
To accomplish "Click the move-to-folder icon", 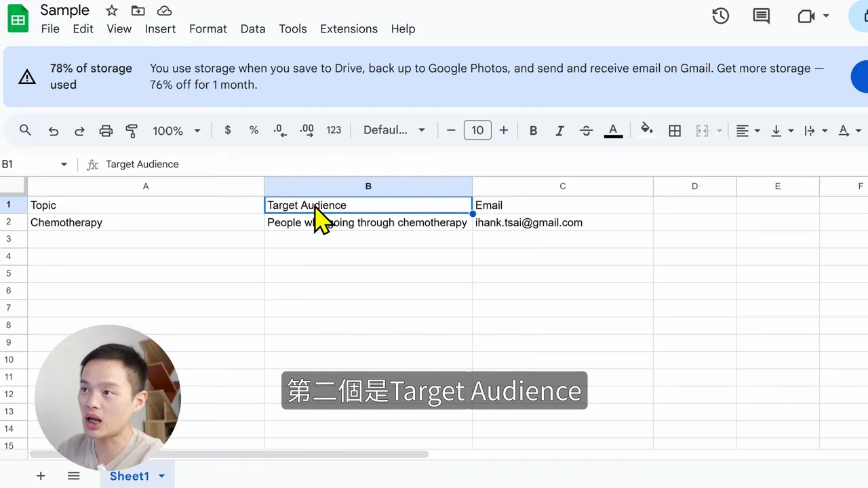I will point(138,11).
